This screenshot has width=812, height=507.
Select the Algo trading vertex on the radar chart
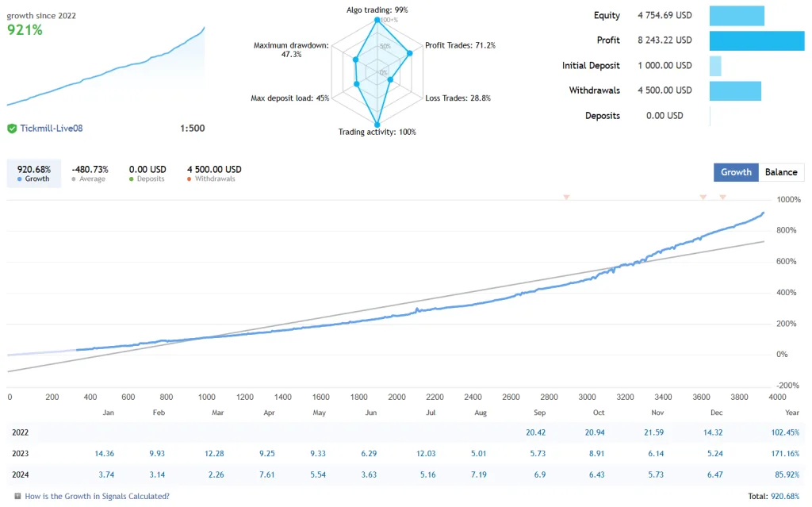pyautogui.click(x=377, y=20)
